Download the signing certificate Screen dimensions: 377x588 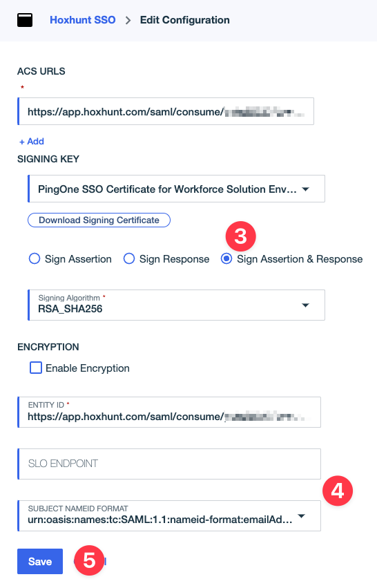99,220
